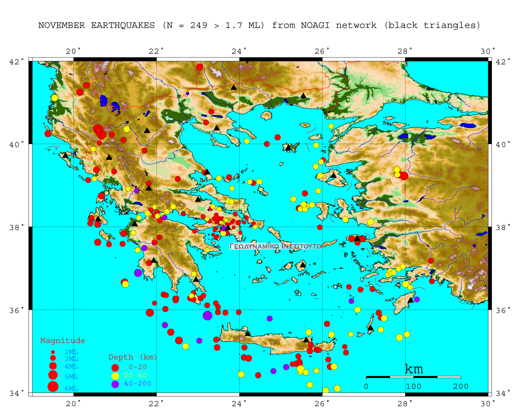520x420 pixels.
Task: Click the red 5ML magnitude legend circle
Action: click(53, 375)
